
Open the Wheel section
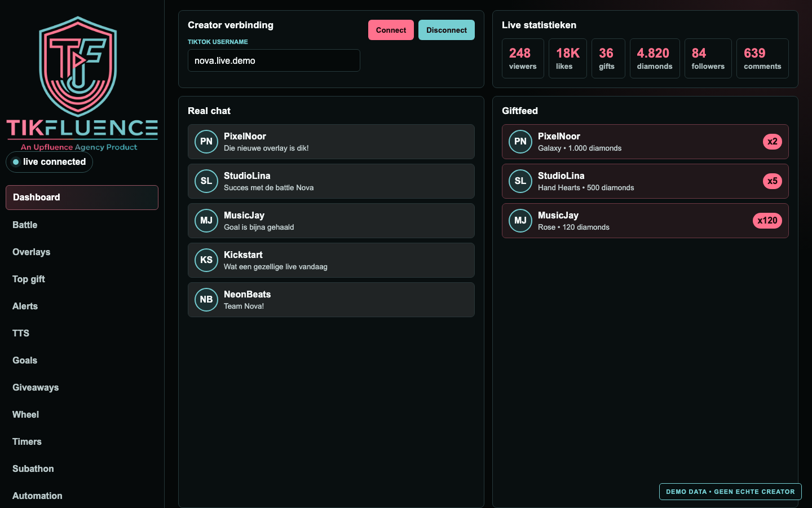coord(82,414)
